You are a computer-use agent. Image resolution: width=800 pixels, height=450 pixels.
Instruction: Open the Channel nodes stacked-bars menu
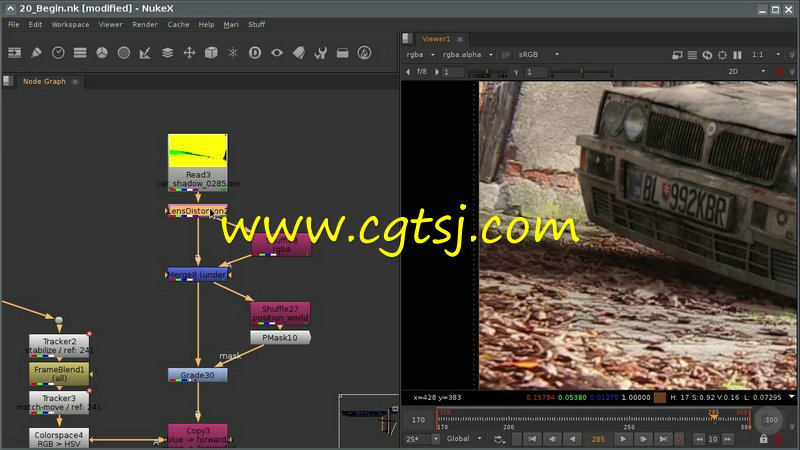point(80,53)
